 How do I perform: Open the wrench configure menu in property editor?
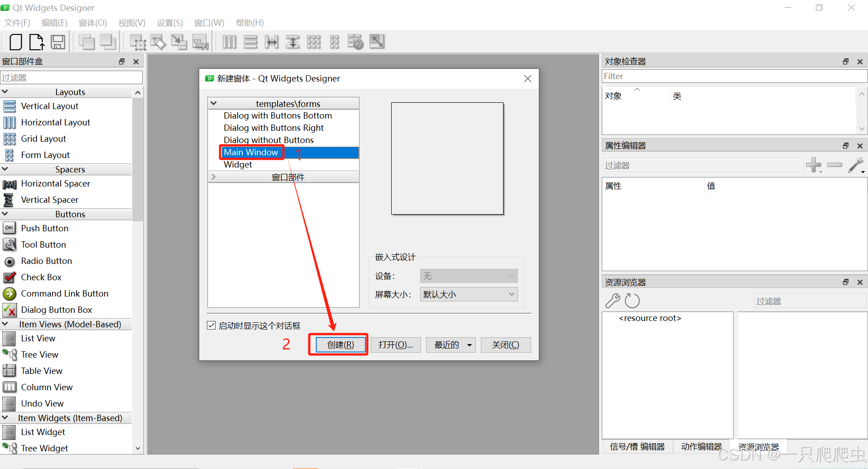(856, 165)
